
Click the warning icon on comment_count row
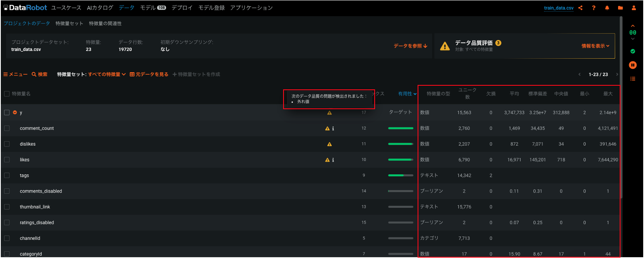pos(327,129)
